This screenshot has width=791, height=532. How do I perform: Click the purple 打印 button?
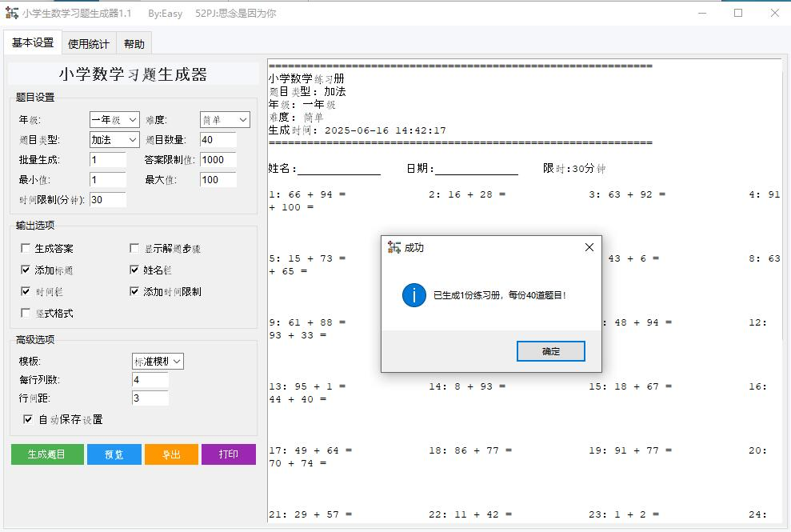(229, 454)
